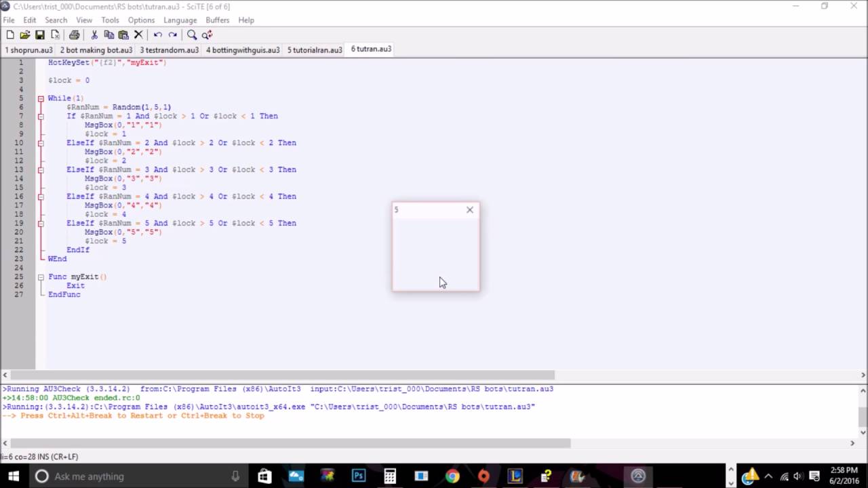Switch to the 2 bot making bot.au3 tab

tap(96, 49)
